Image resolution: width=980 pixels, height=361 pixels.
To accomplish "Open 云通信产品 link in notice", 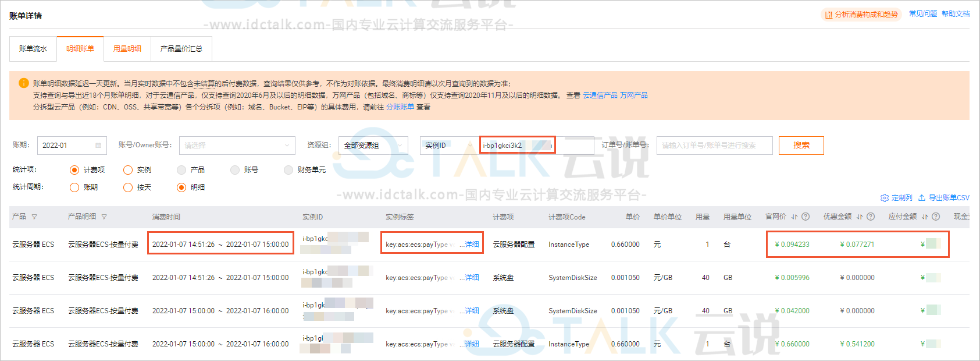I will click(600, 95).
